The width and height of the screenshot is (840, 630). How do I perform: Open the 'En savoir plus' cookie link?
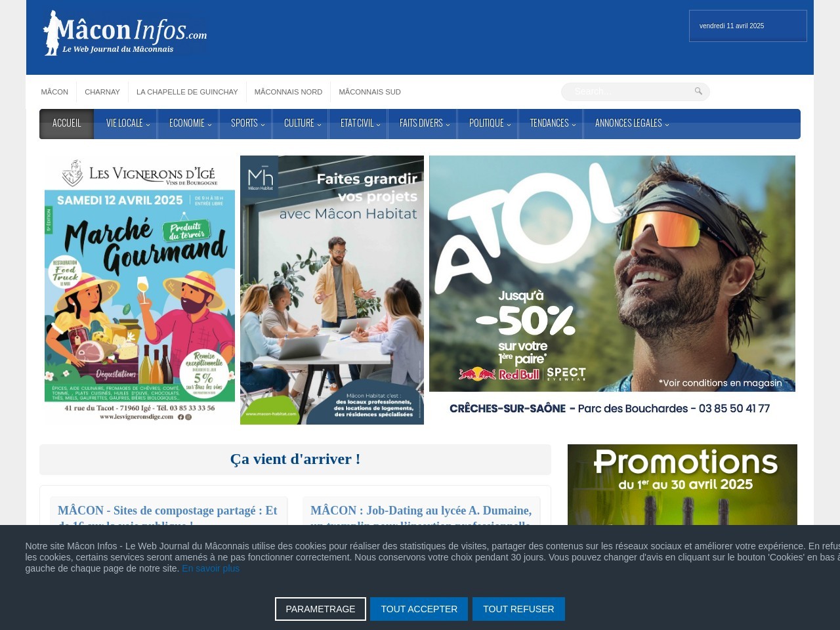(211, 568)
